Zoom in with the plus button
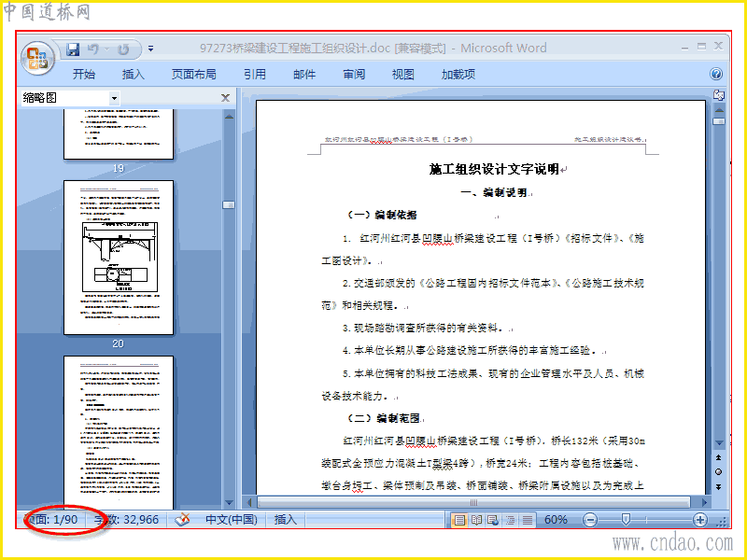 (x=699, y=520)
